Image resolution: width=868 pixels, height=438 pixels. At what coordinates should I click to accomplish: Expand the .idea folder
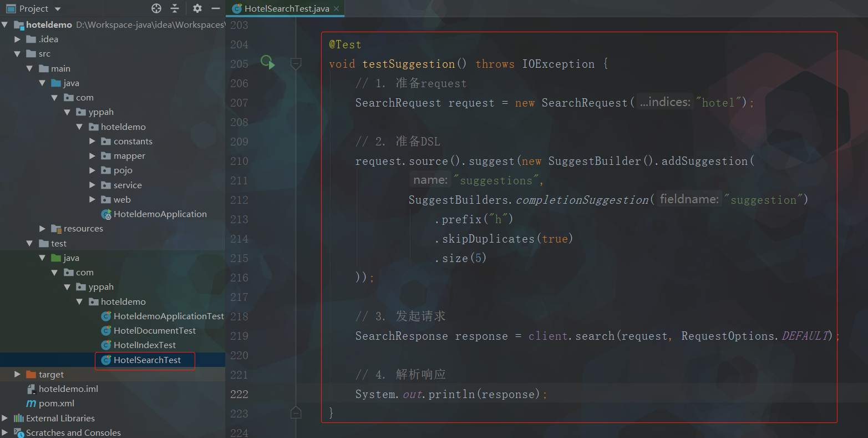coord(18,39)
